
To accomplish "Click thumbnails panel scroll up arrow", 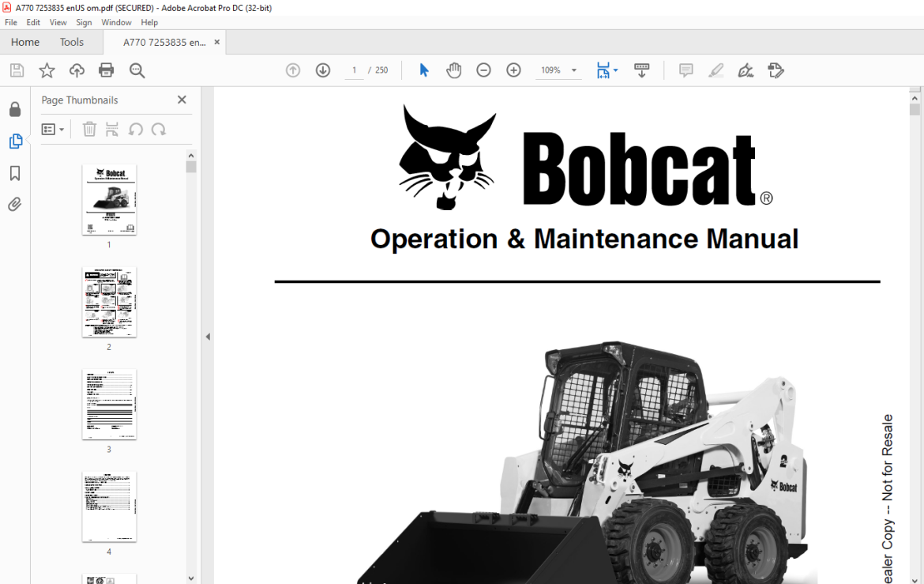I will pyautogui.click(x=191, y=156).
